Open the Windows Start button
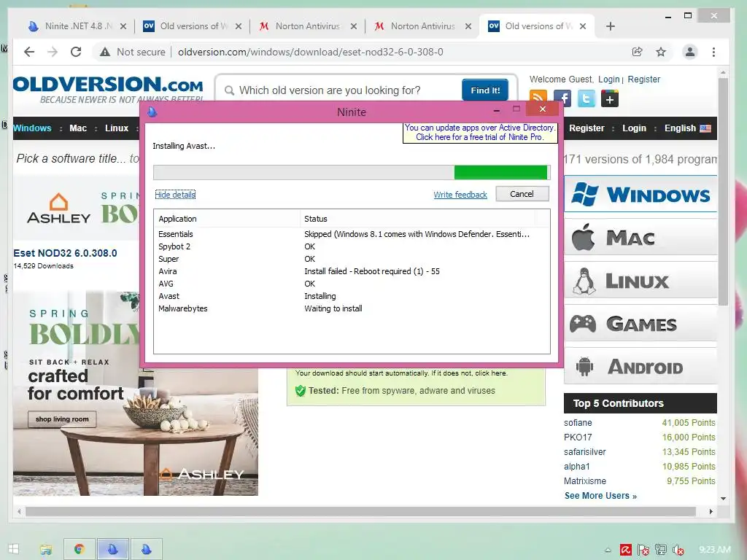 point(13,548)
